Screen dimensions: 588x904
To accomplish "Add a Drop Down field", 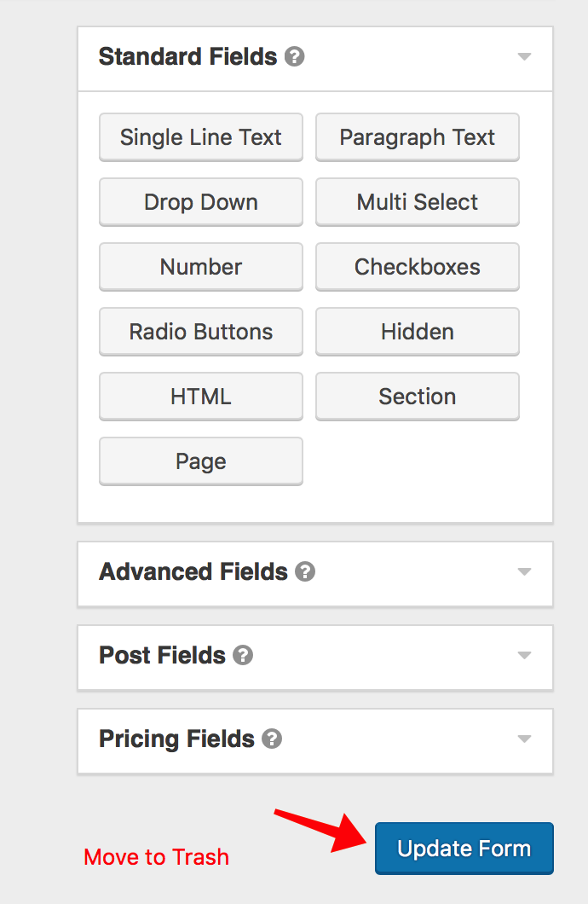I will (201, 202).
